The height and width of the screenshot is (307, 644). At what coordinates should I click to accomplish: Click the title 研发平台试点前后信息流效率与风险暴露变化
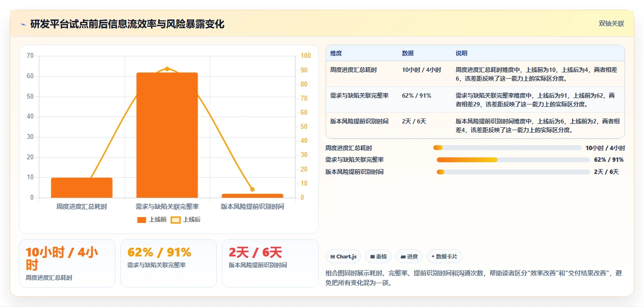point(127,24)
